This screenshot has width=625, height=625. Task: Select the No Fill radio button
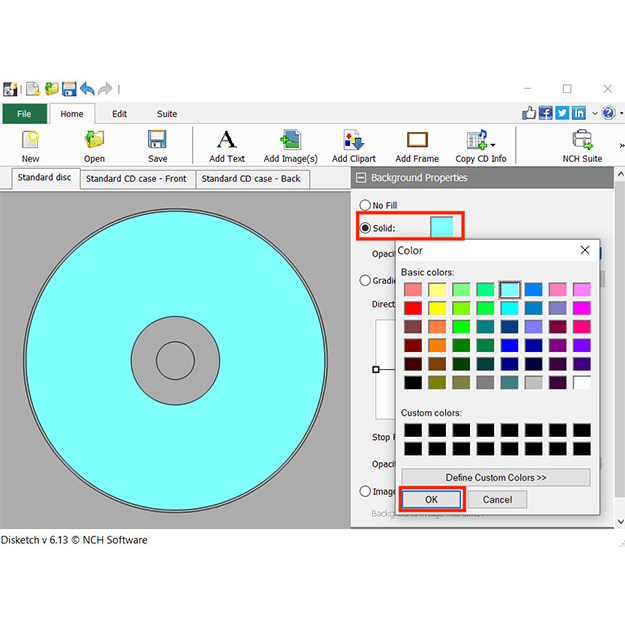pos(365,205)
